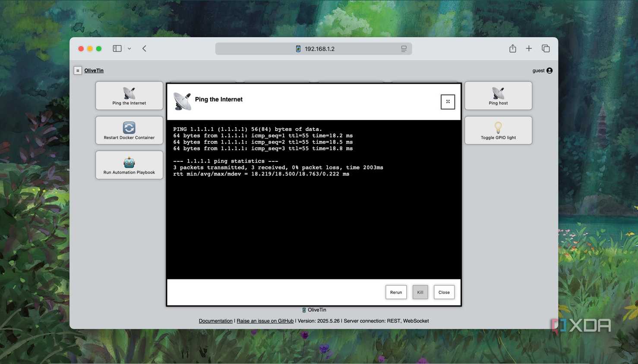
Task: Click the ping statistics summary line
Action: pyautogui.click(x=225, y=161)
